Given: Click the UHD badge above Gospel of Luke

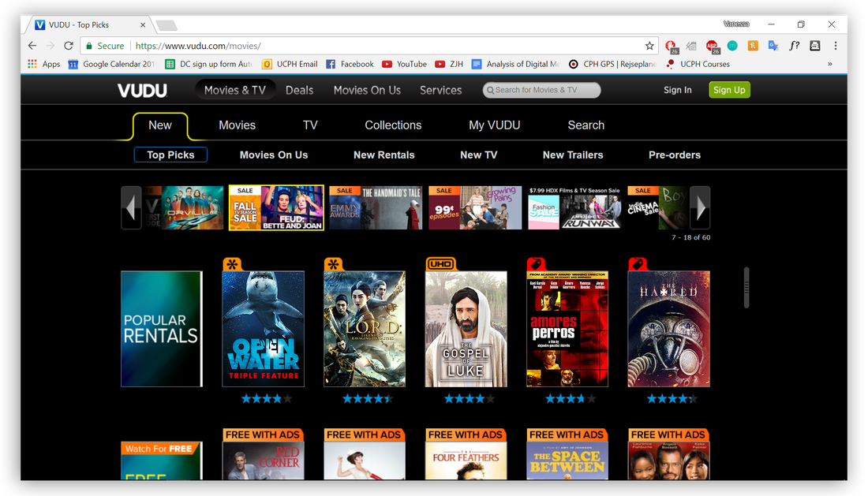Looking at the screenshot, I should 440,263.
